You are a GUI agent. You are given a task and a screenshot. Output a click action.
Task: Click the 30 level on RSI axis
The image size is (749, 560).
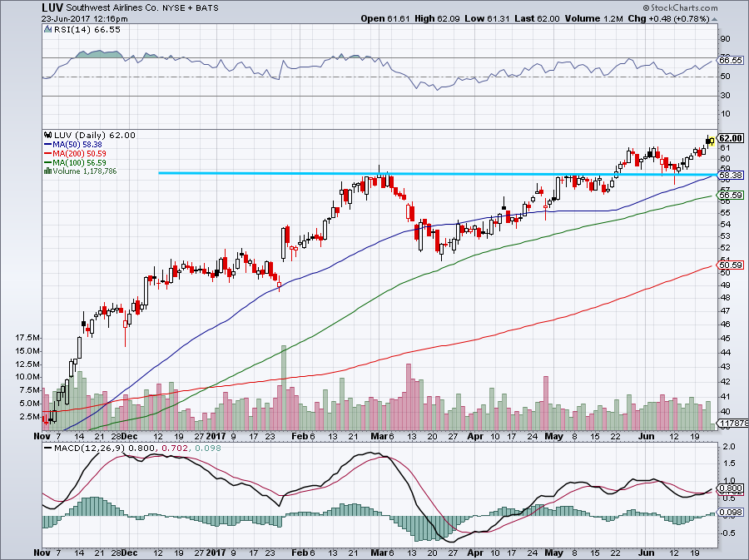click(725, 96)
